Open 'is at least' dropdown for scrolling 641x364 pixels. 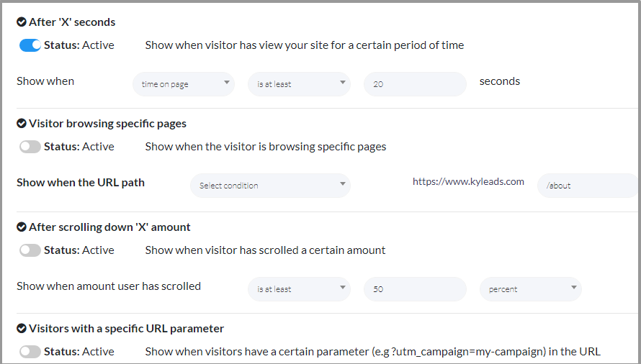click(x=299, y=289)
